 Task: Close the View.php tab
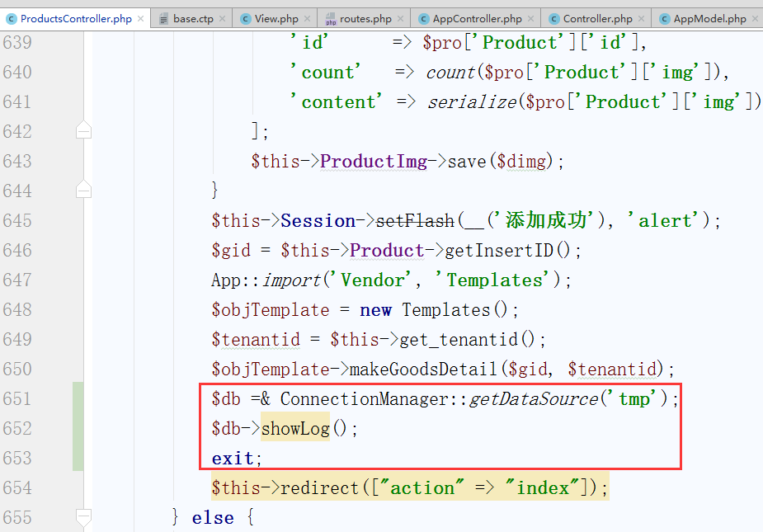(x=308, y=18)
